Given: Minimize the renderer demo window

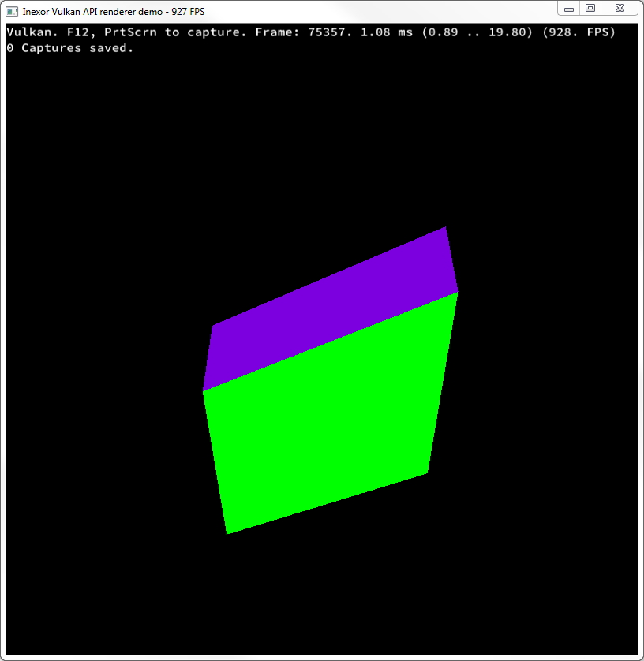Looking at the screenshot, I should pyautogui.click(x=569, y=8).
